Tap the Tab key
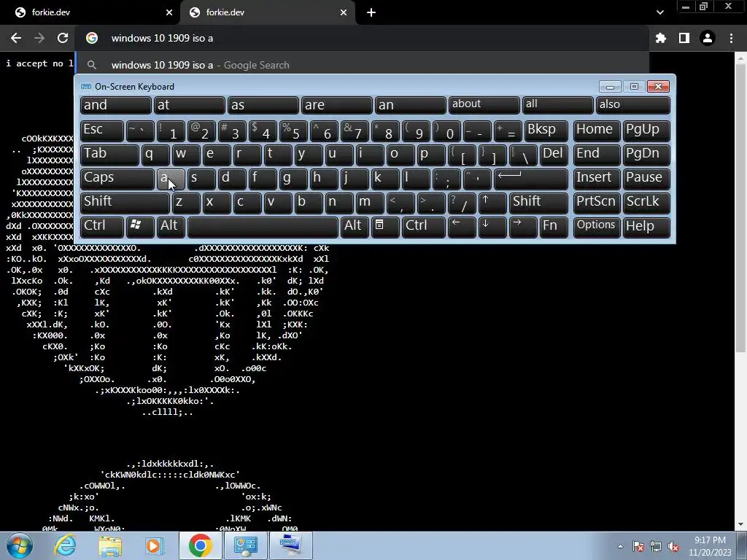The image size is (747, 560). (109, 155)
